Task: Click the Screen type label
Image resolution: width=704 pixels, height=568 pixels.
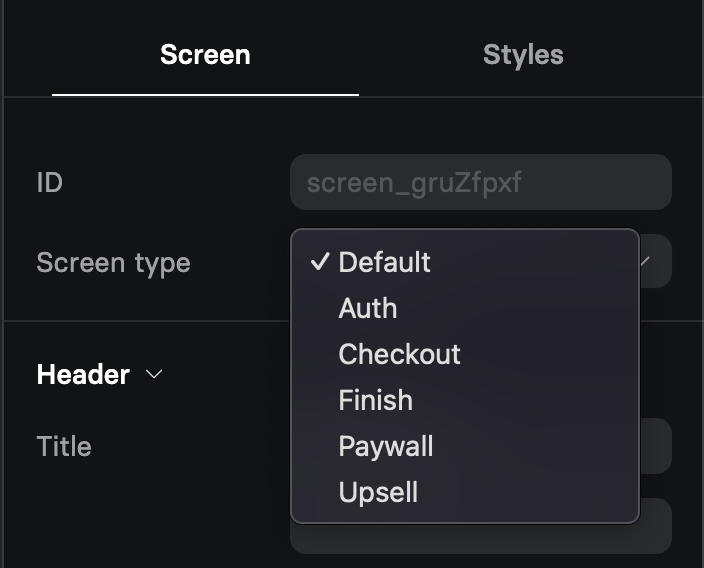Action: [114, 263]
